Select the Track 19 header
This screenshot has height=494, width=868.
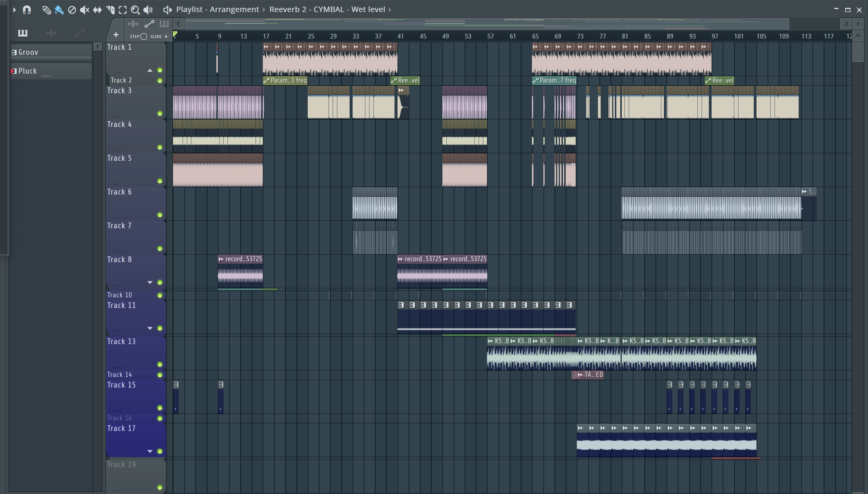point(136,477)
